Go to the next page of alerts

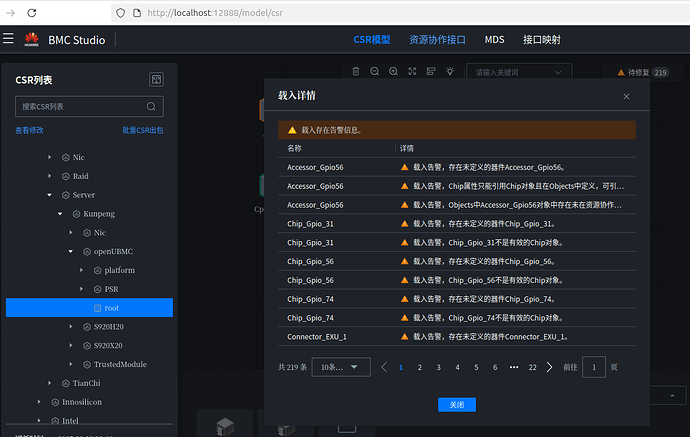click(x=549, y=367)
